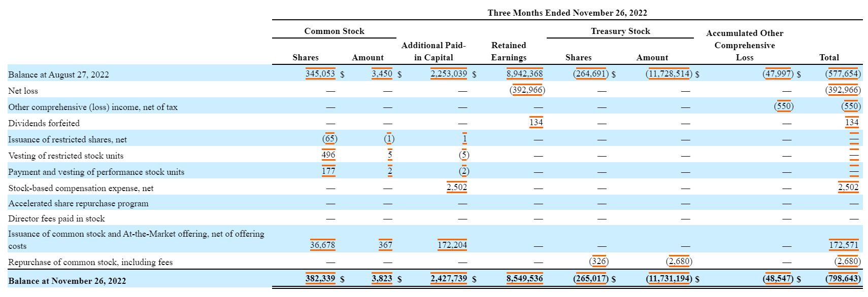Click the value 367

(x=385, y=245)
